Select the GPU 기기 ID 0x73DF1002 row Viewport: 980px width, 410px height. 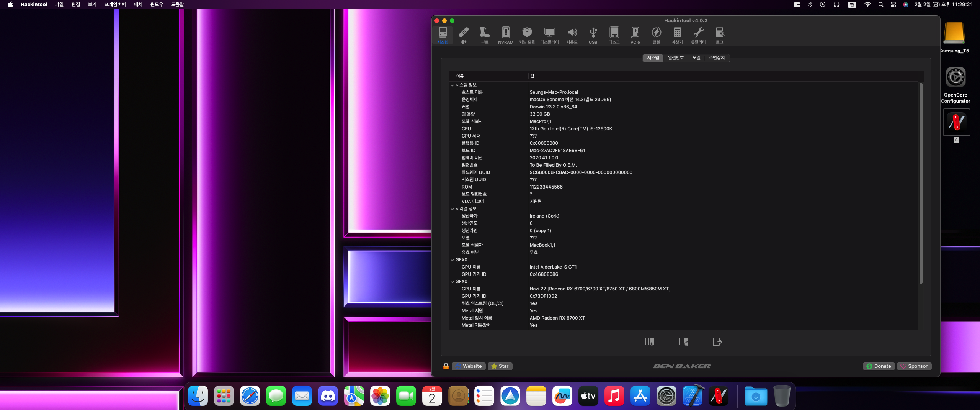[683, 296]
